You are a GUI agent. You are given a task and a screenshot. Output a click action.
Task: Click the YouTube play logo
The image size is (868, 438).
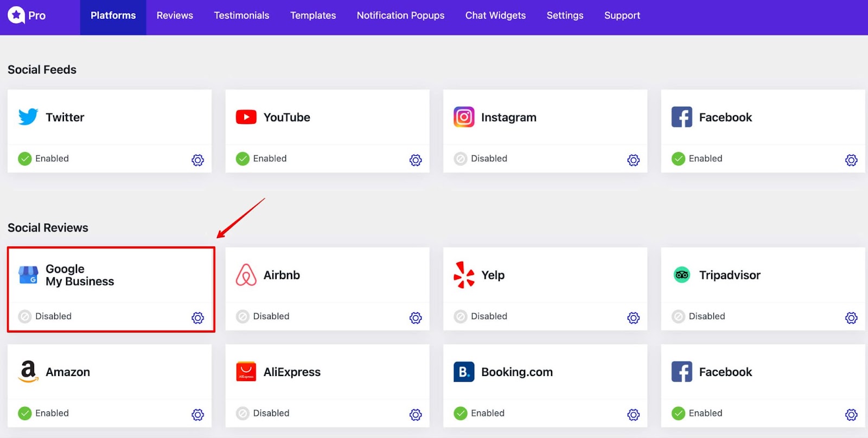(x=246, y=117)
